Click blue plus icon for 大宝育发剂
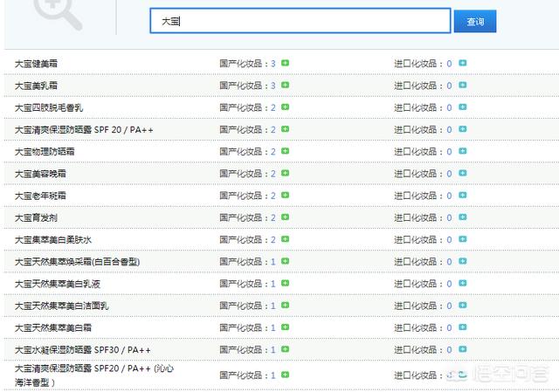Image resolution: width=559 pixels, height=392 pixels. 462,217
